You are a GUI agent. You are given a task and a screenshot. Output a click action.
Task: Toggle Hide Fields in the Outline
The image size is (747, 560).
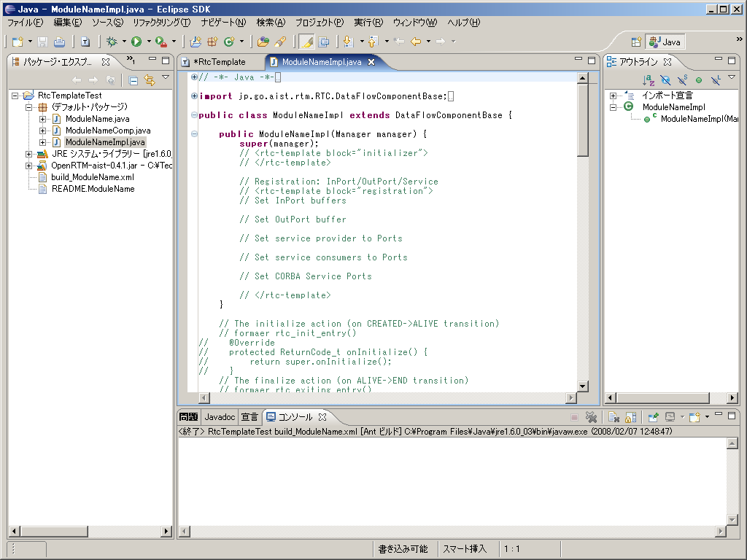[x=665, y=80]
